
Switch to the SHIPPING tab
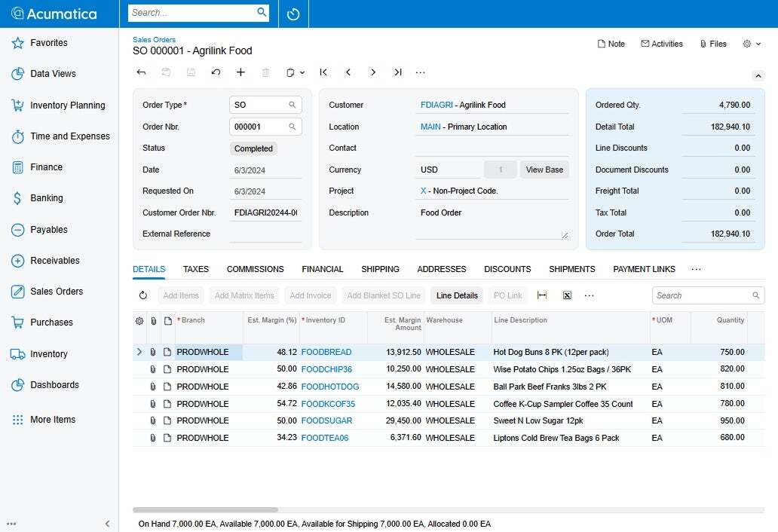click(380, 269)
